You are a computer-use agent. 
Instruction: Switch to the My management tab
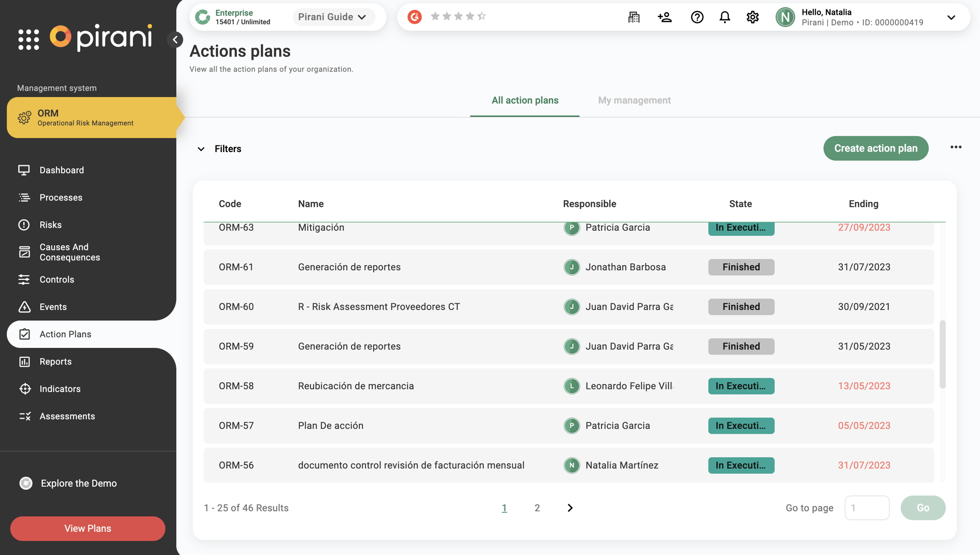tap(634, 100)
